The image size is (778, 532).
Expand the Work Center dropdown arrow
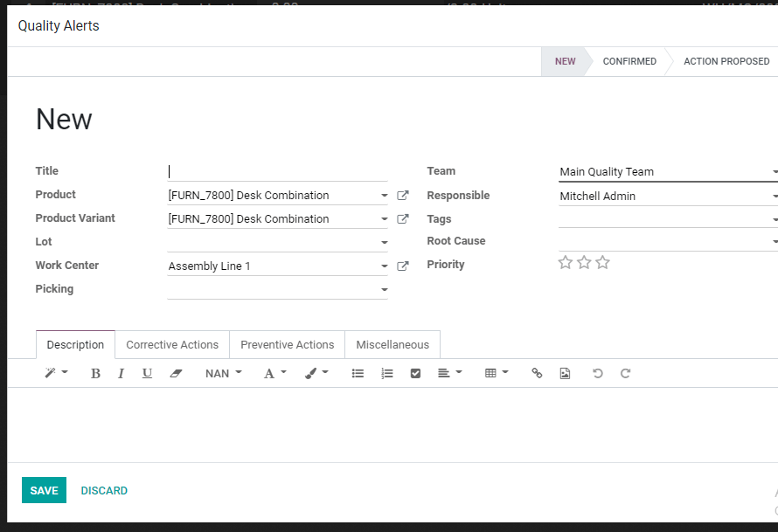point(384,266)
